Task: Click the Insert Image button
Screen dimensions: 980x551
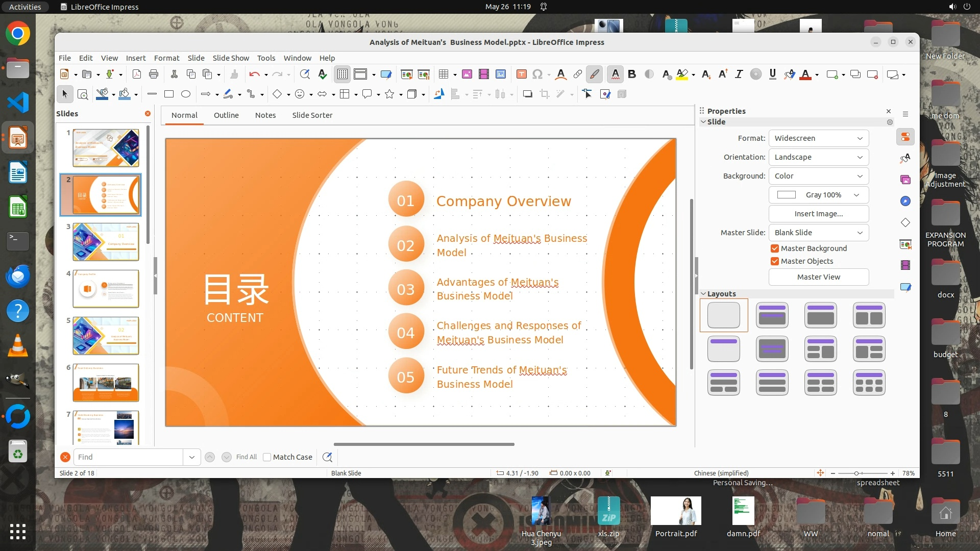Action: pos(818,214)
